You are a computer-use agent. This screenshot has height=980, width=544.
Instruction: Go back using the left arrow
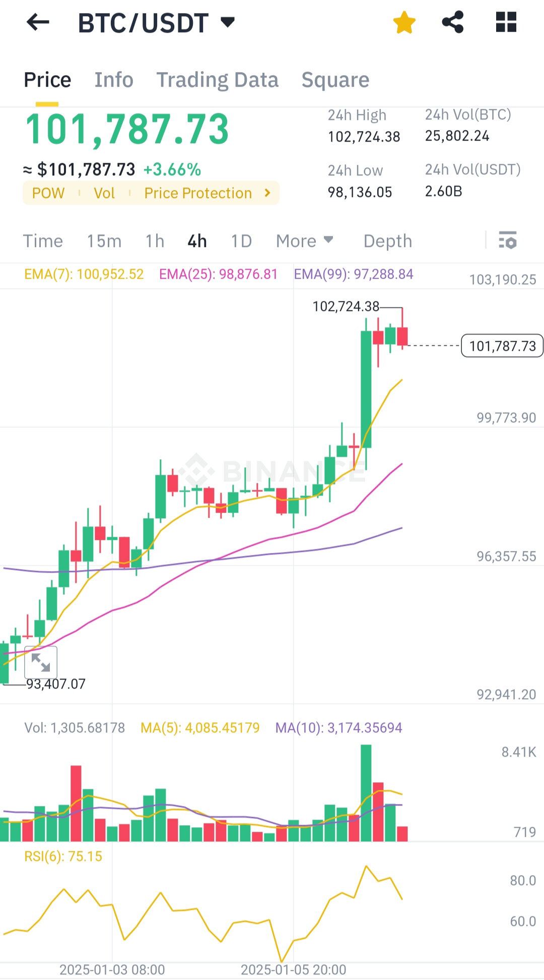tap(38, 22)
